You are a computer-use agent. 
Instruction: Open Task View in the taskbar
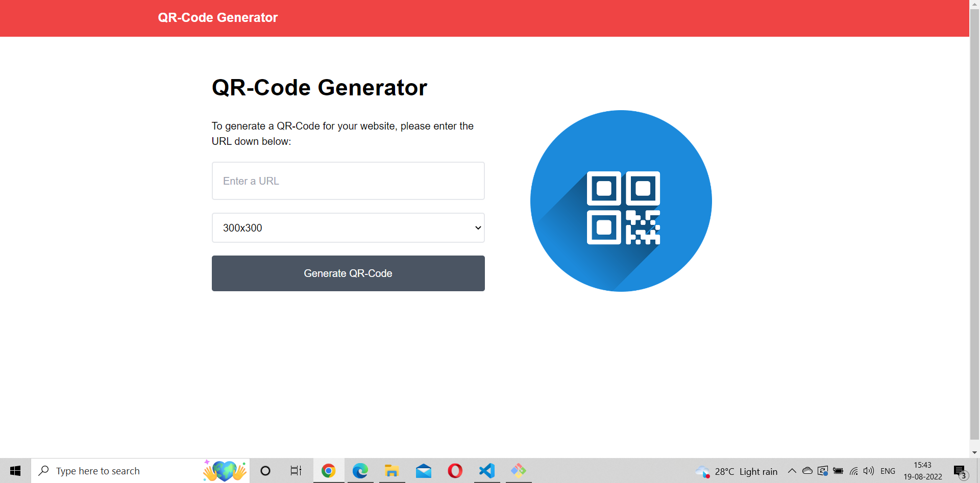[x=295, y=471]
